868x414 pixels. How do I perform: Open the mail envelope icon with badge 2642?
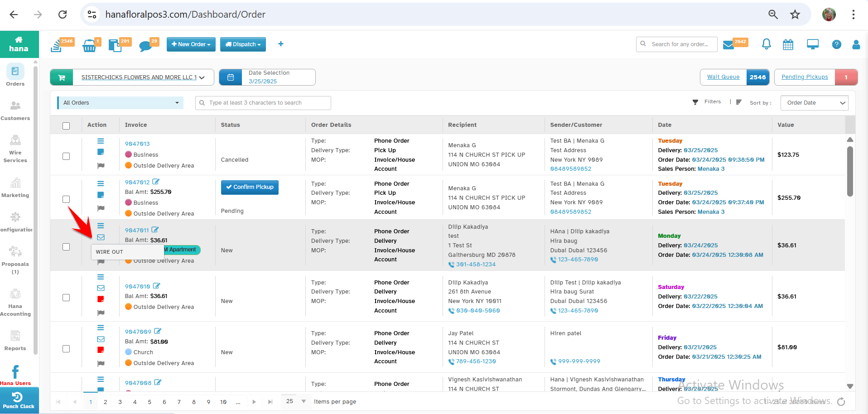(728, 45)
